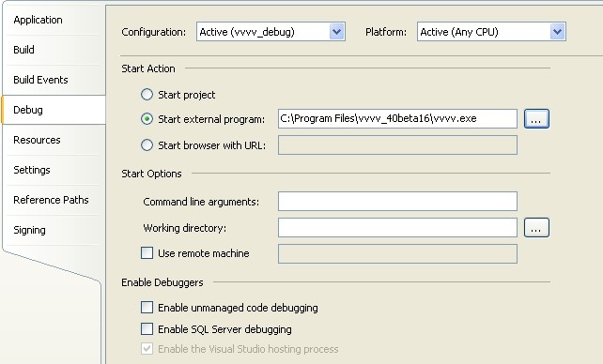The image size is (603, 364).
Task: Click the Working directory field
Action: pyautogui.click(x=397, y=228)
